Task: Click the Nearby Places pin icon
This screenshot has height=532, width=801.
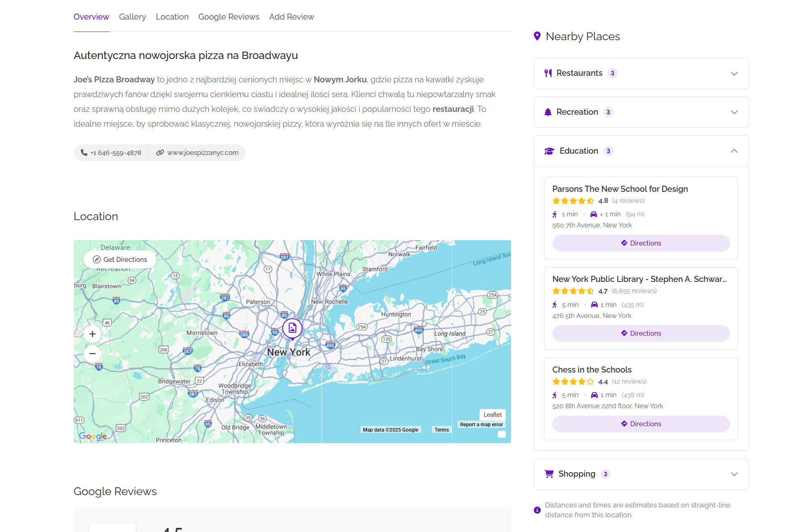Action: tap(537, 36)
